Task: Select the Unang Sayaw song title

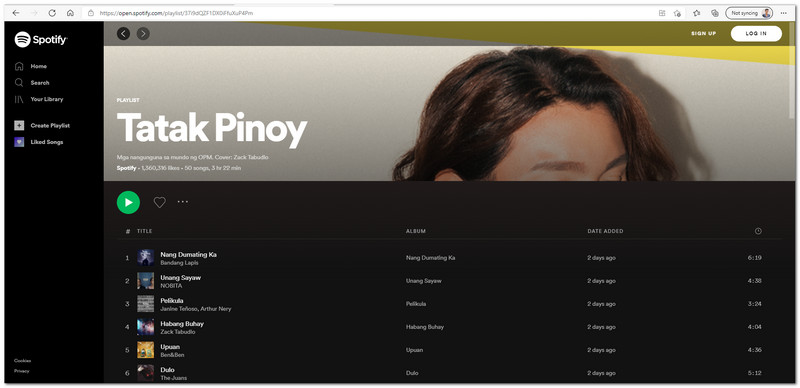Action: coord(181,278)
